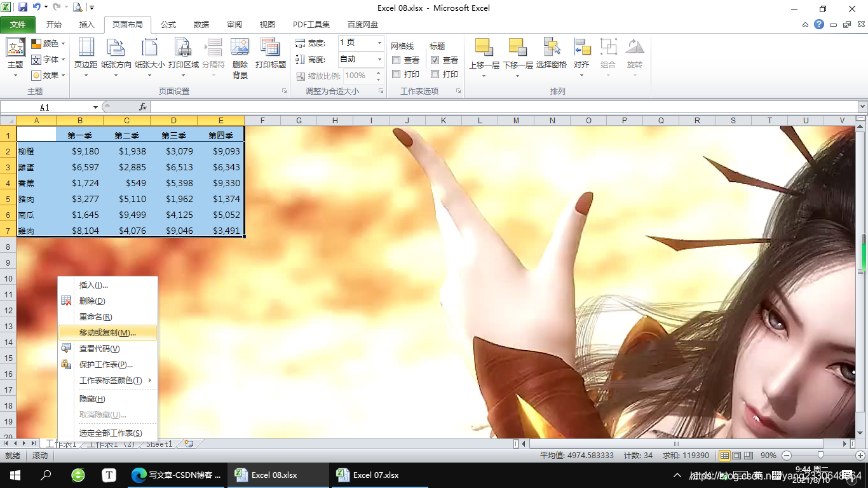Switch to the Formulas (公式) tab
The height and width of the screenshot is (488, 868).
coord(168,25)
